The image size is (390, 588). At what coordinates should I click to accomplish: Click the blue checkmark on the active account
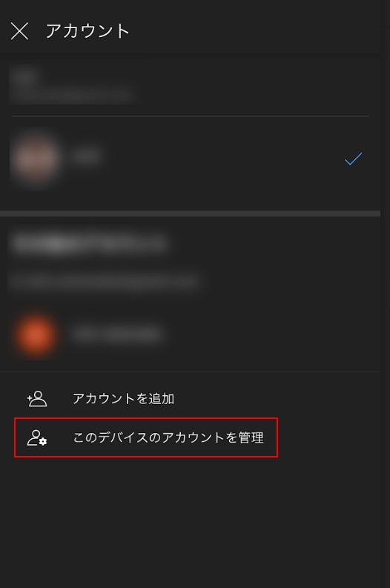(353, 159)
